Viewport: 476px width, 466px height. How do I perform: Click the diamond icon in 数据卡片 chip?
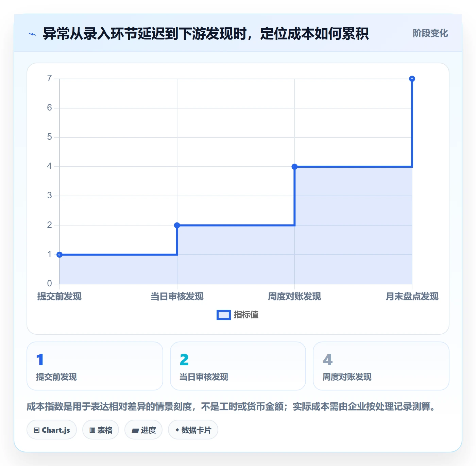[177, 430]
